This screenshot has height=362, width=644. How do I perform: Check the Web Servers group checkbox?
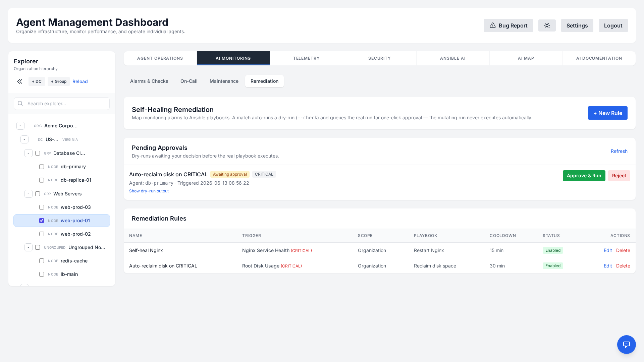click(x=38, y=194)
